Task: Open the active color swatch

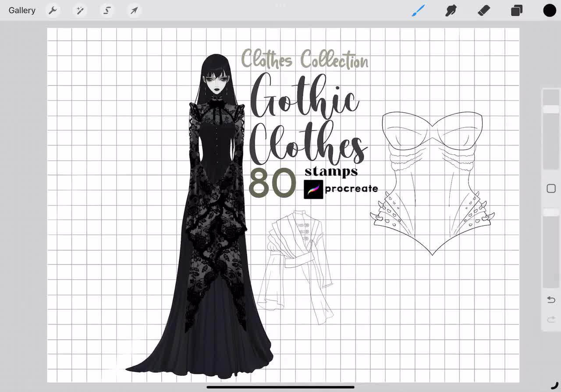Action: point(550,11)
